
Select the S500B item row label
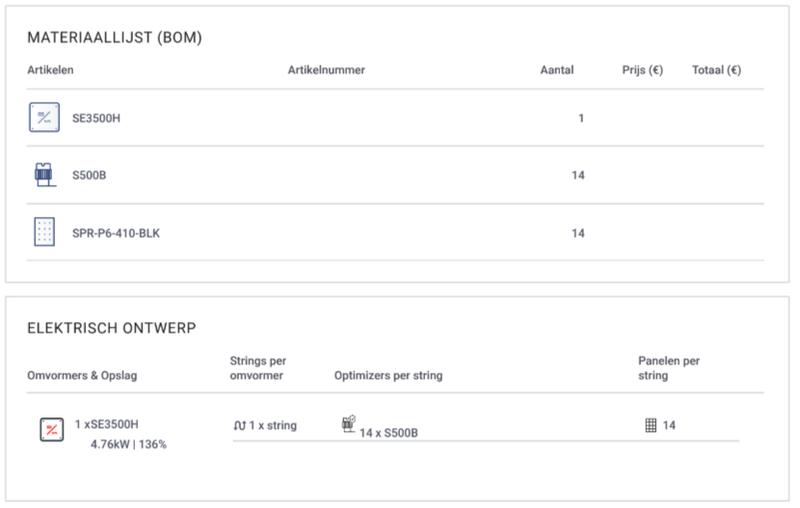89,176
